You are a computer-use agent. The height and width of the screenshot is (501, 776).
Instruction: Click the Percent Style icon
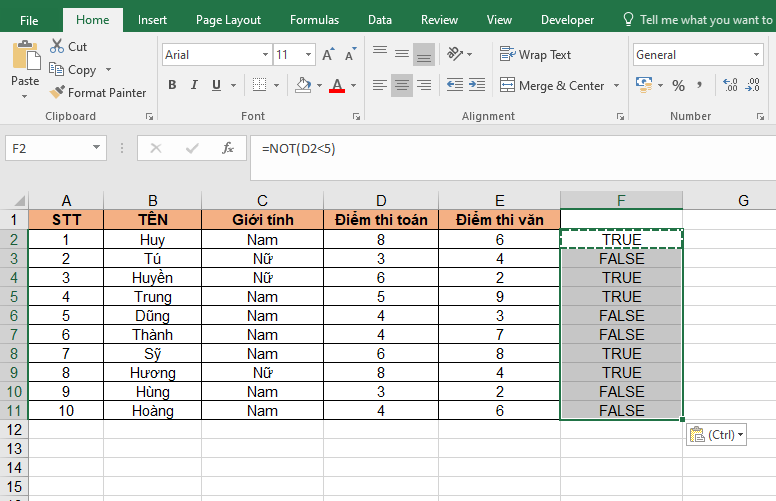[x=679, y=86]
